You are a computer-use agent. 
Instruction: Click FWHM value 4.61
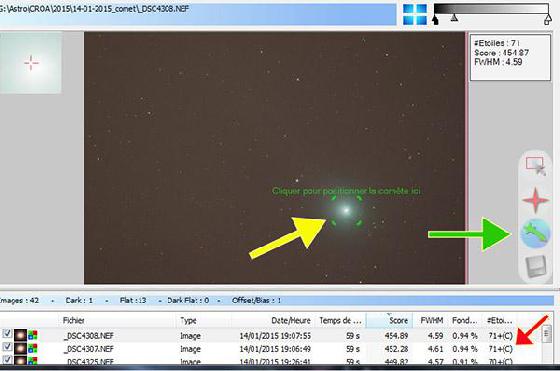pyautogui.click(x=435, y=349)
